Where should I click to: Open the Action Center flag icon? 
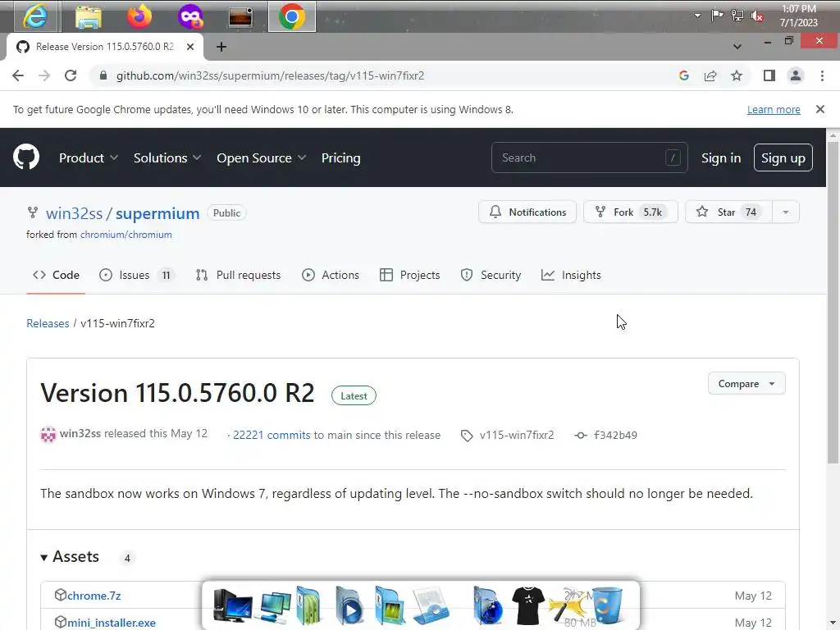(x=717, y=16)
